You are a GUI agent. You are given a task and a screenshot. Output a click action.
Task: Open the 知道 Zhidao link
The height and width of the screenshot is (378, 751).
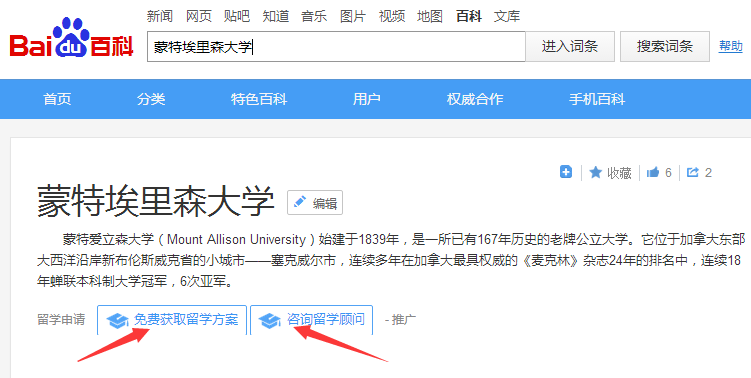[276, 16]
